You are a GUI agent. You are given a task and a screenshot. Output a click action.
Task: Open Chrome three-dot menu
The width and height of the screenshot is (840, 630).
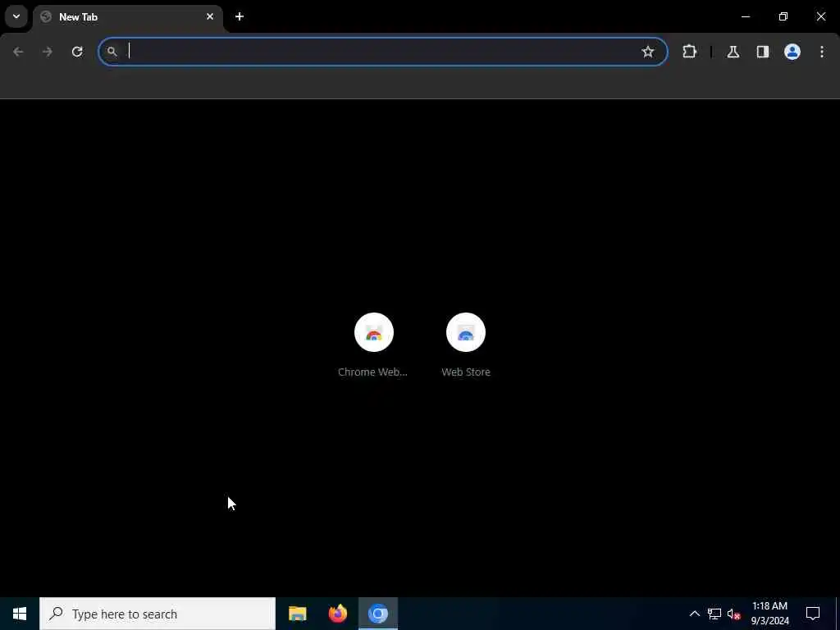821,52
